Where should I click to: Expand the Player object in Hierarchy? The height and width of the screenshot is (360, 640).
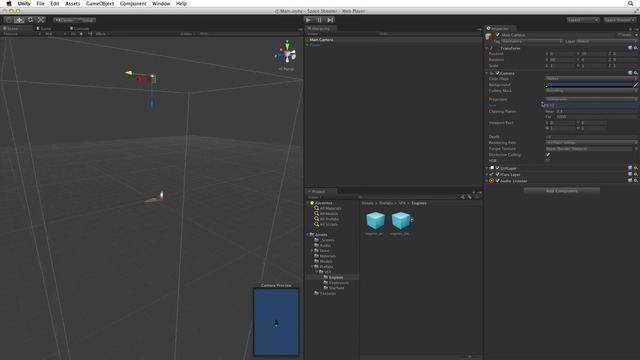pyautogui.click(x=307, y=45)
